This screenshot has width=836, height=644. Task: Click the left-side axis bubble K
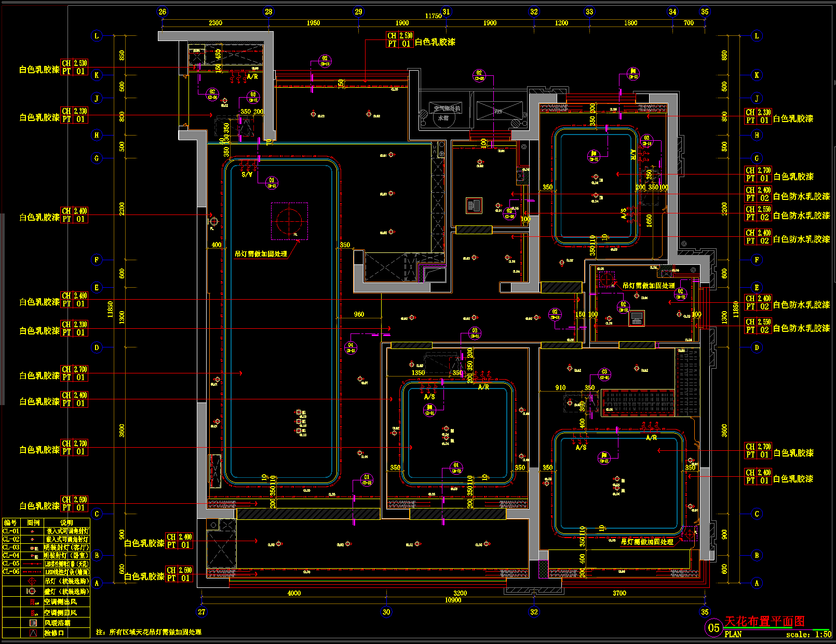click(x=97, y=75)
